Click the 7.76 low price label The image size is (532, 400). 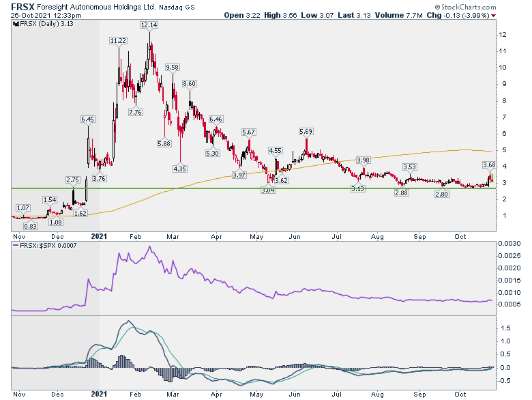click(135, 112)
